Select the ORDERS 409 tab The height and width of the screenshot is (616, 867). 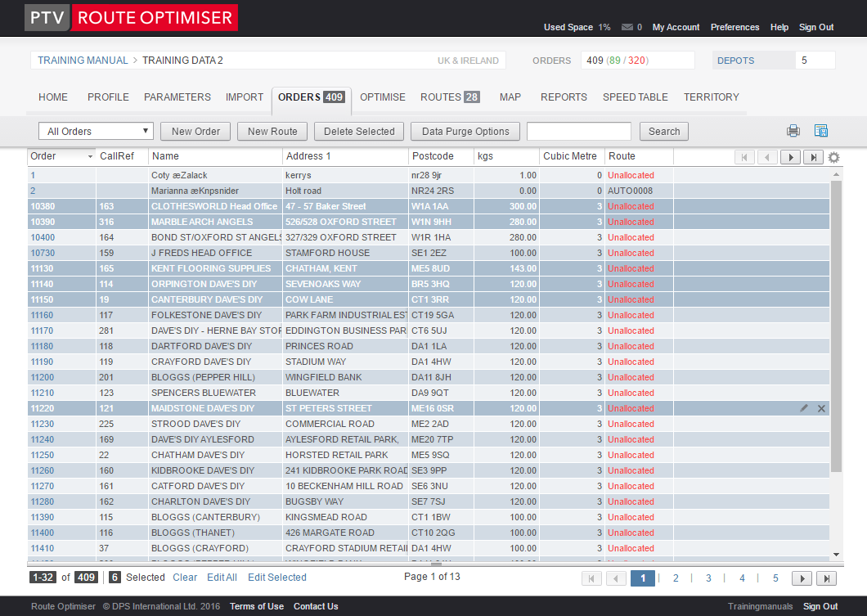tap(312, 97)
